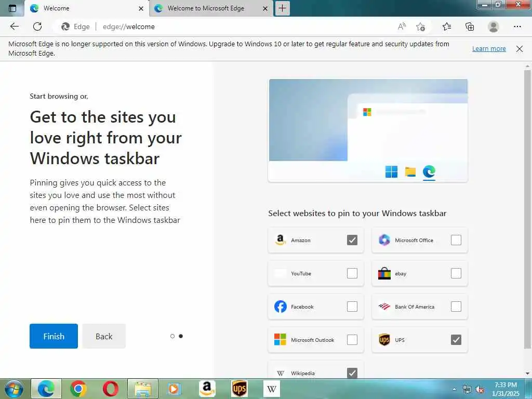Reload the page with the refresh icon
This screenshot has width=532, height=399.
pyautogui.click(x=37, y=26)
